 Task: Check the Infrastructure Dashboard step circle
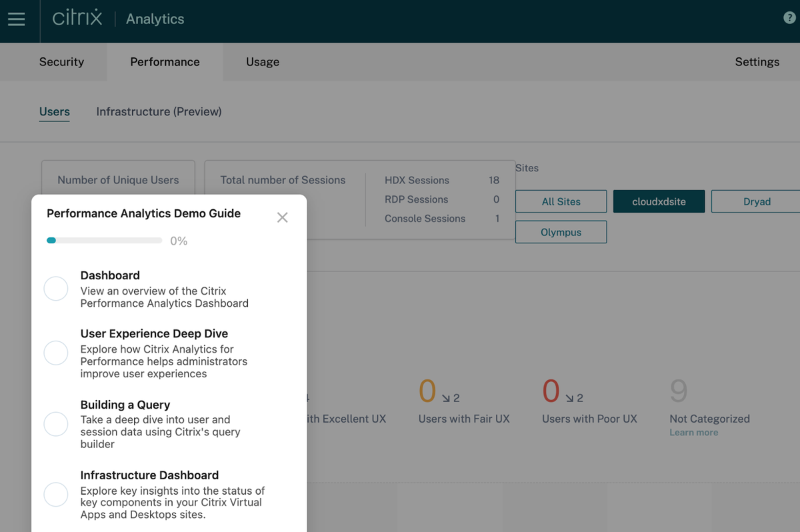pyautogui.click(x=56, y=494)
